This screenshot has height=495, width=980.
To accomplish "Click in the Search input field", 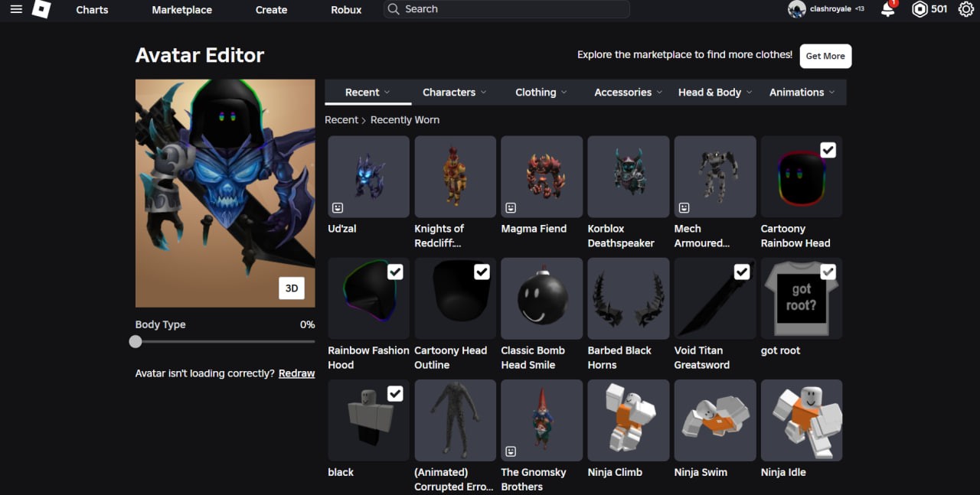I will 506,9.
